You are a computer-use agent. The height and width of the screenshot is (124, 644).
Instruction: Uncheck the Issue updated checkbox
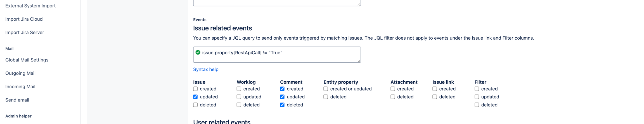pyautogui.click(x=195, y=97)
